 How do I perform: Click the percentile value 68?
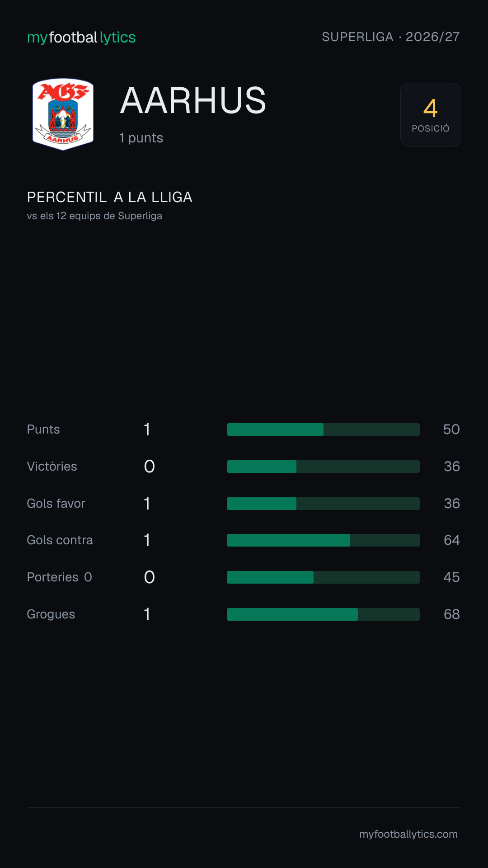(x=452, y=614)
